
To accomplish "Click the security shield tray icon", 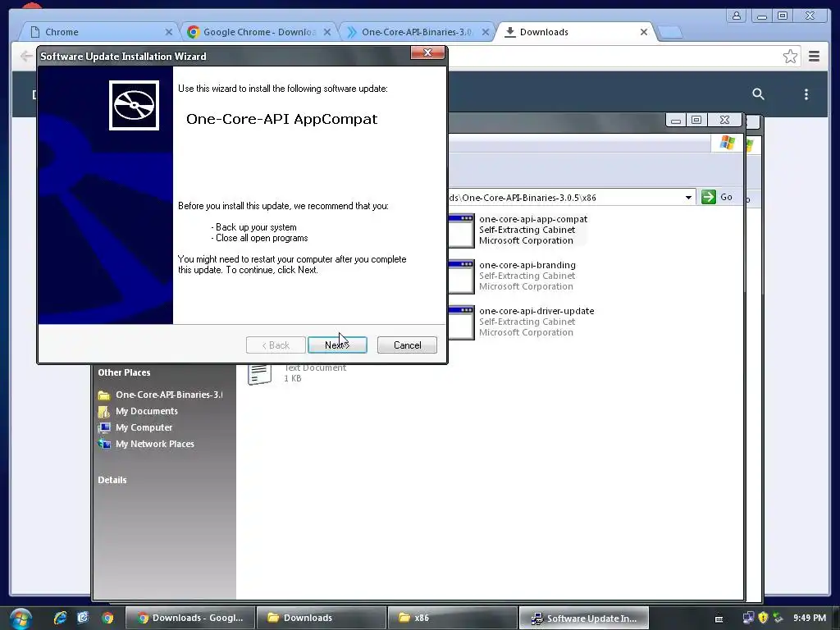I will 764,618.
